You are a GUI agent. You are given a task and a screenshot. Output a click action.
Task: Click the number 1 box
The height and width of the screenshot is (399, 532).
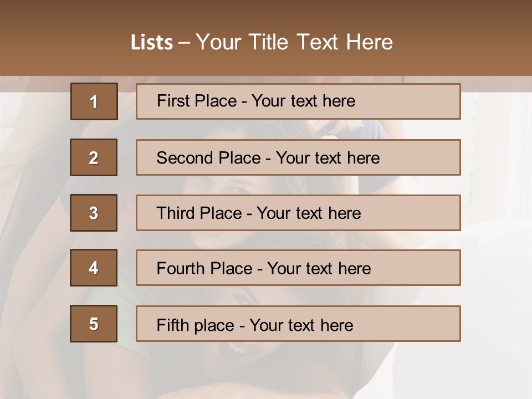(x=94, y=101)
